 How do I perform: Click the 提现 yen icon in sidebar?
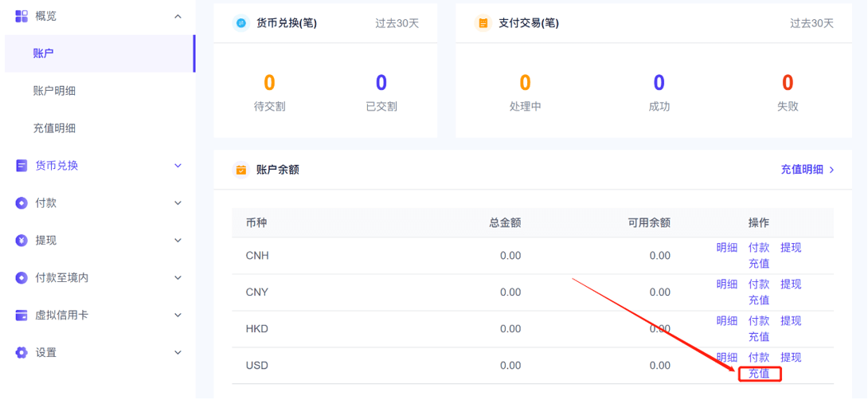[21, 241]
